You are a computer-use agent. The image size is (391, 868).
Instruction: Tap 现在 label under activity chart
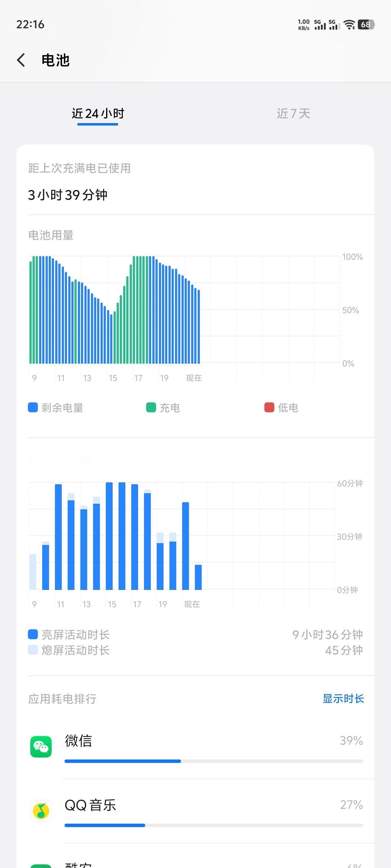point(192,604)
